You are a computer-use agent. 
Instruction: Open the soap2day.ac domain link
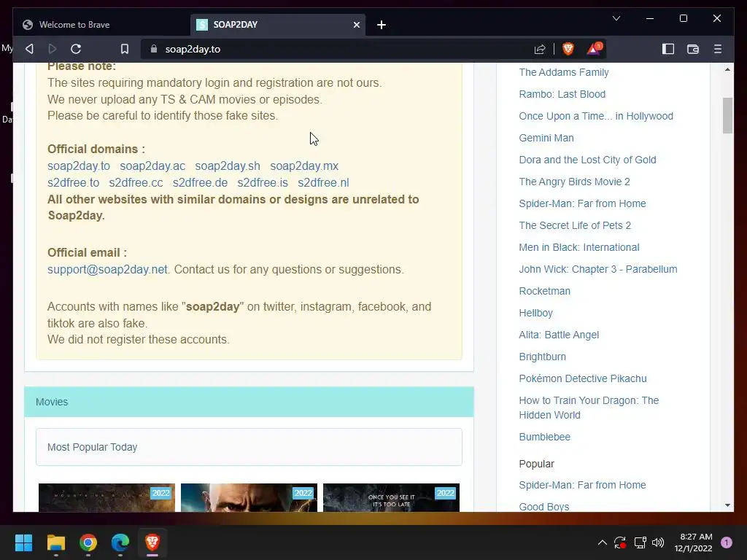click(152, 166)
